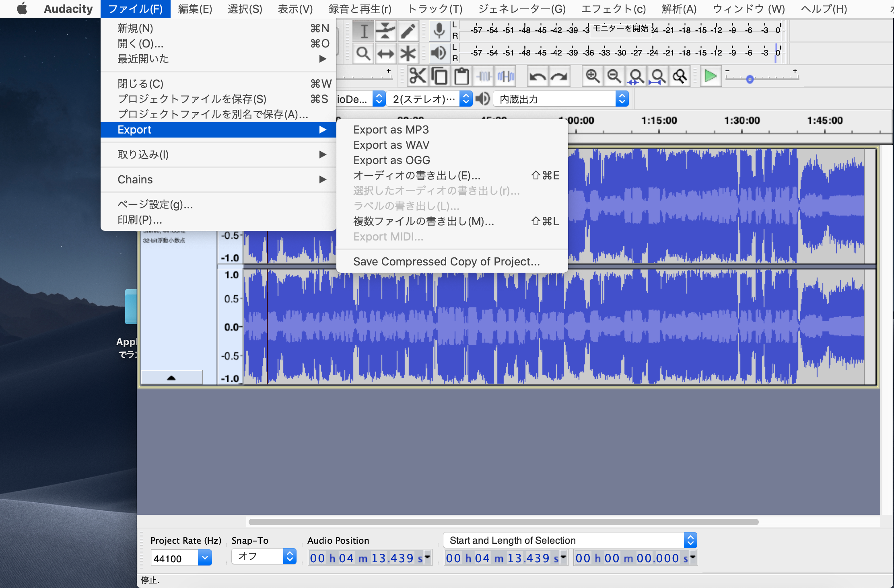Select the Envelope tool
This screenshot has height=588, width=894.
pyautogui.click(x=386, y=31)
